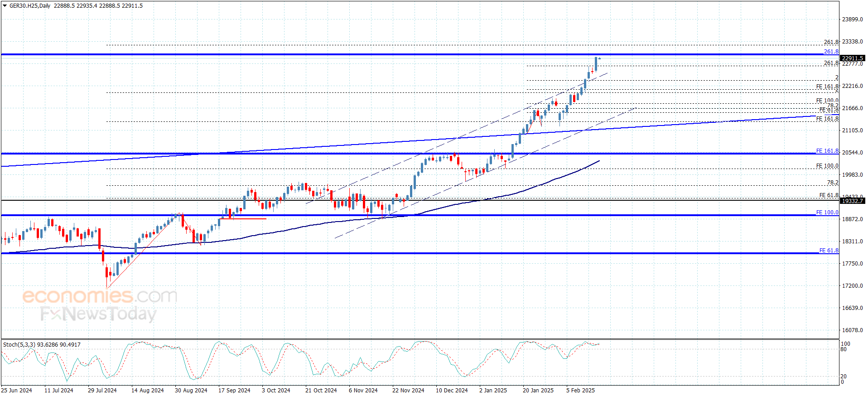This screenshot has width=868, height=396.
Task: Click the 14 Aug 2024 date label
Action: [148, 391]
